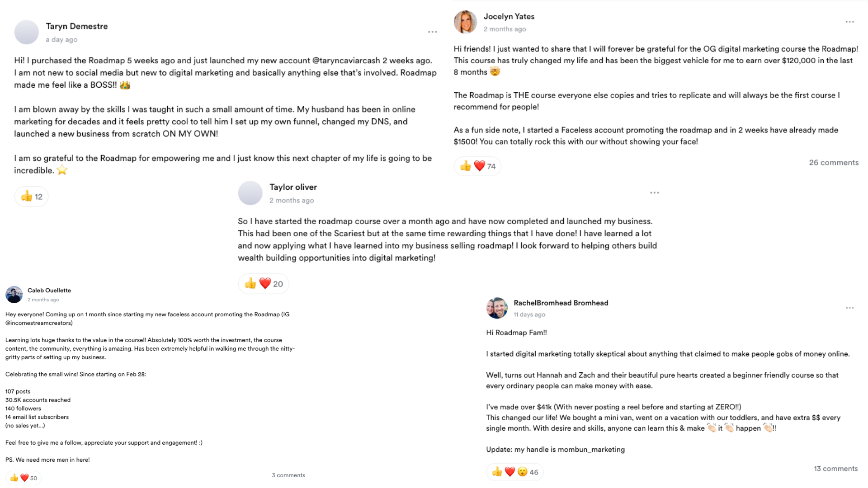
Task: Like Taryn's post with thumbs-up reaction
Action: point(27,196)
